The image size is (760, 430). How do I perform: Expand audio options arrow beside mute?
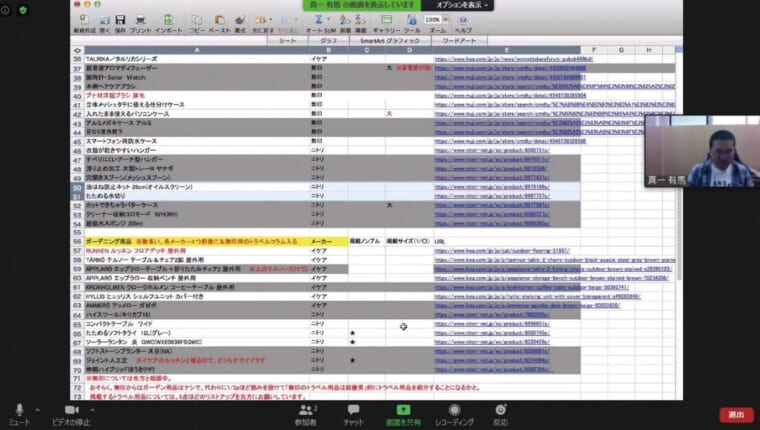tap(38, 410)
